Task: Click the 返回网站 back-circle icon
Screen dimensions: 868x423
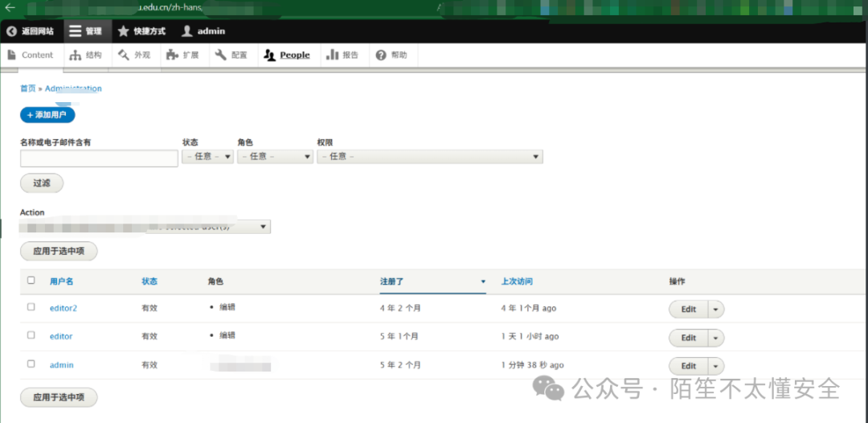Action: (x=11, y=31)
